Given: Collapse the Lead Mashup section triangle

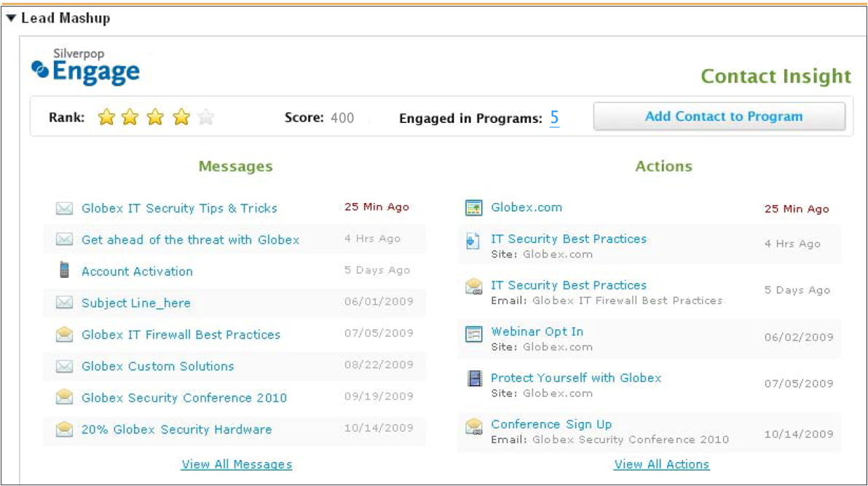Looking at the screenshot, I should point(10,18).
